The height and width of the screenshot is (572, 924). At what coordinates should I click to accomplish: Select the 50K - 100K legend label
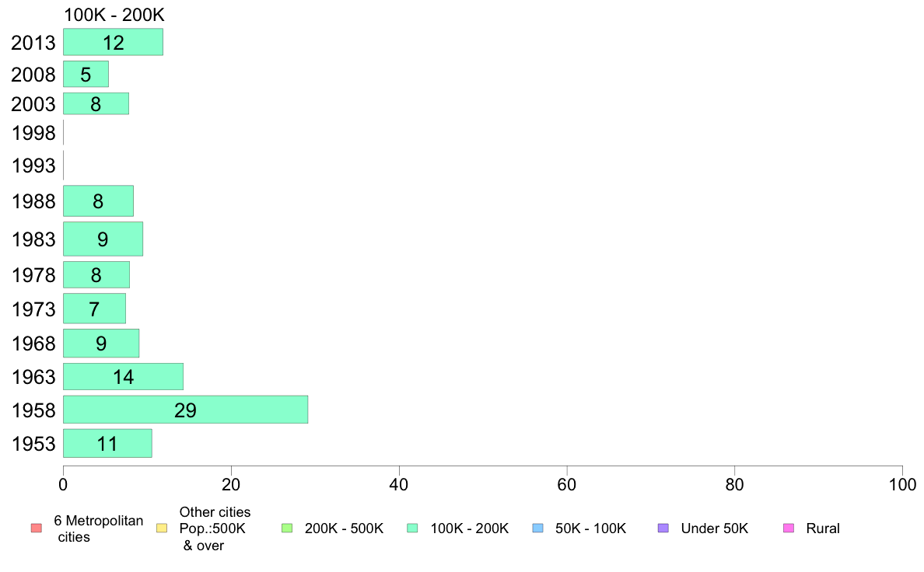(590, 528)
